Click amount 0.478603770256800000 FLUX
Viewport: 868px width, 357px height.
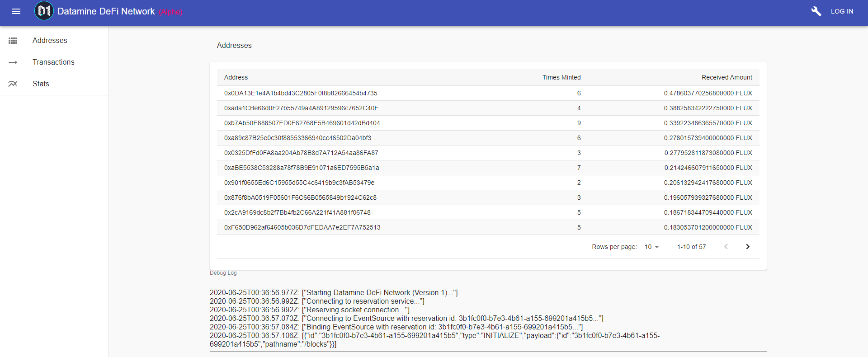pyautogui.click(x=708, y=93)
